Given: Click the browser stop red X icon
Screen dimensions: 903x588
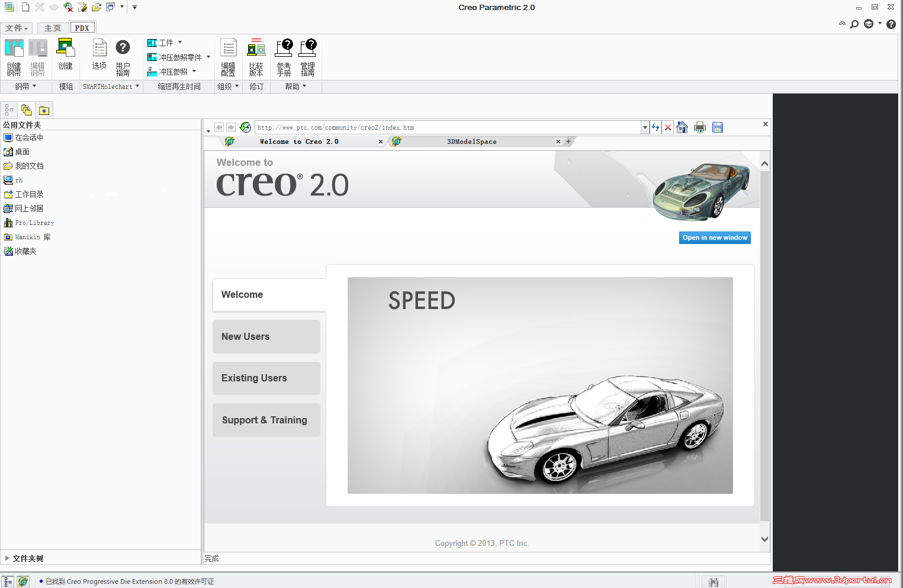Looking at the screenshot, I should click(668, 127).
